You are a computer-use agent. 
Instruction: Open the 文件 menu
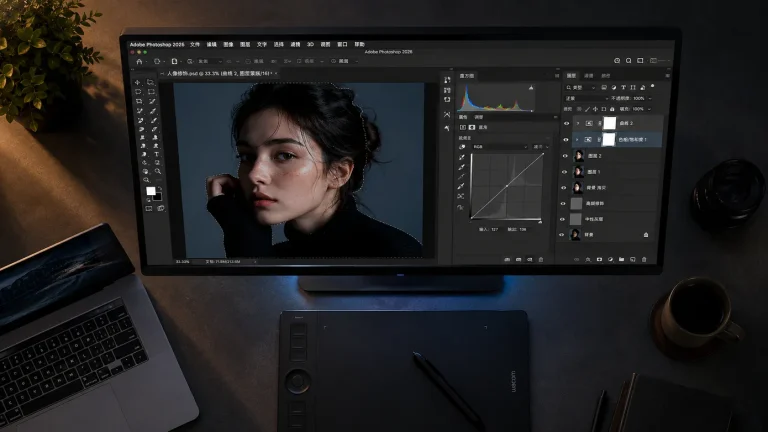(195, 44)
